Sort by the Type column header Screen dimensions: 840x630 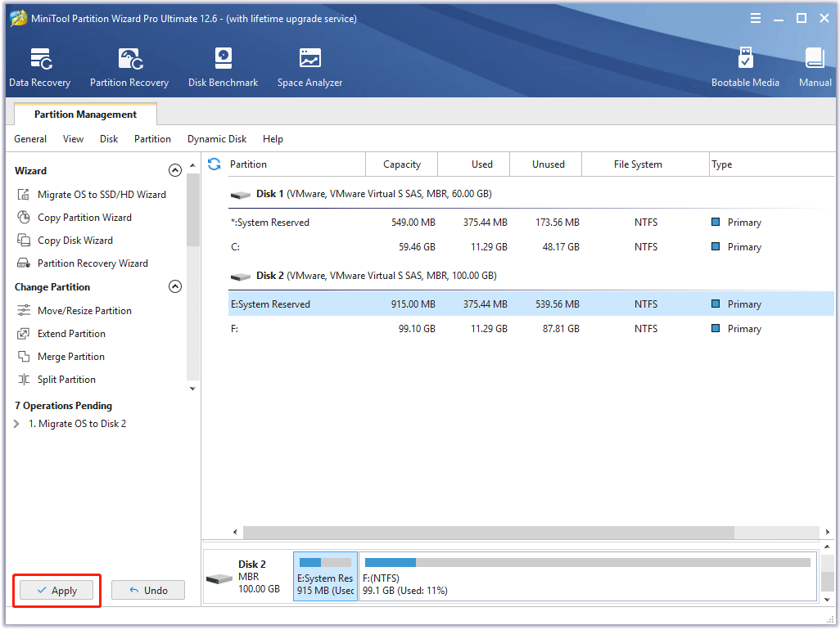coord(771,164)
